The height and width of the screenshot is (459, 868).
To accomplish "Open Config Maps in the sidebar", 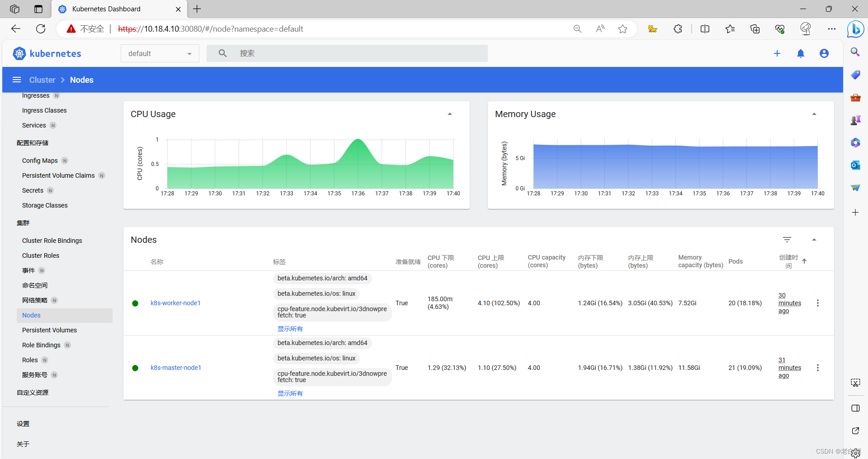I will click(x=40, y=161).
